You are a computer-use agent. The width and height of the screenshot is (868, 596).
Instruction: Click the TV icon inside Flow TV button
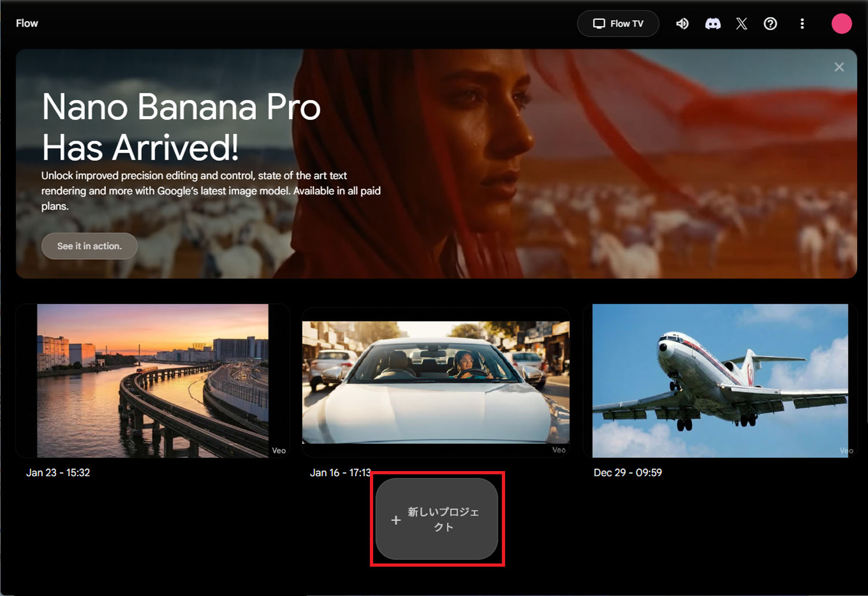[x=599, y=23]
